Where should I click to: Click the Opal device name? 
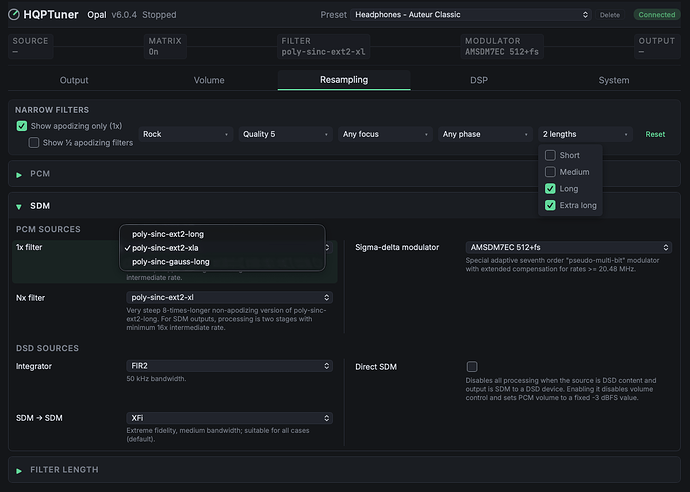(97, 15)
